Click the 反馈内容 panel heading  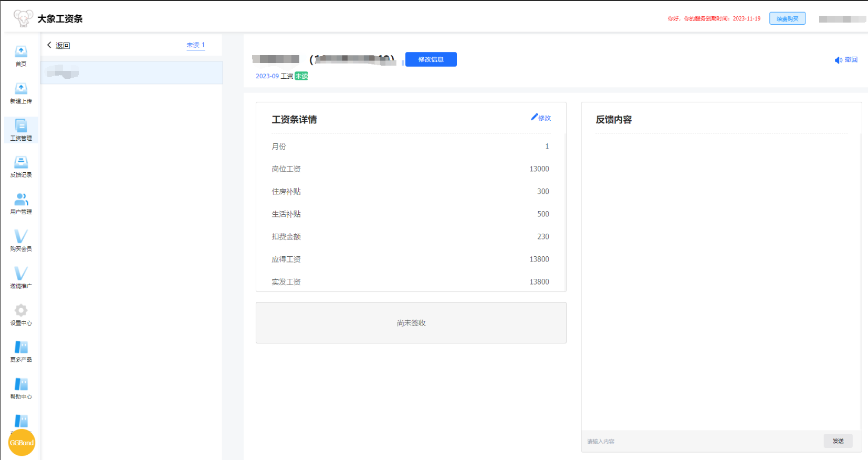click(x=614, y=120)
